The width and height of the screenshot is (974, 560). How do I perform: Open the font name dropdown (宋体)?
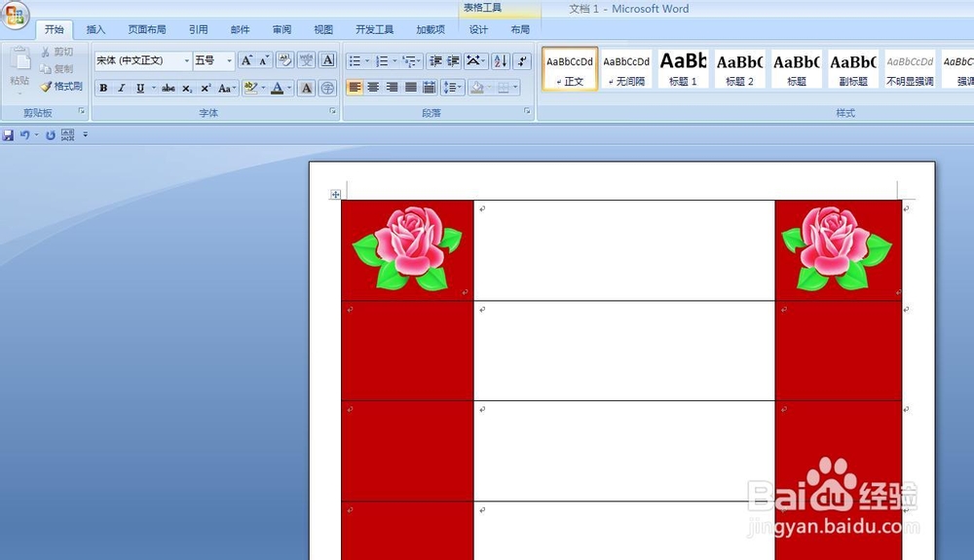coord(186,60)
